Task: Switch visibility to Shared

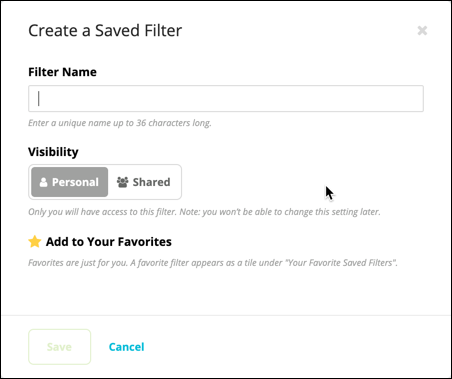Action: [x=144, y=182]
